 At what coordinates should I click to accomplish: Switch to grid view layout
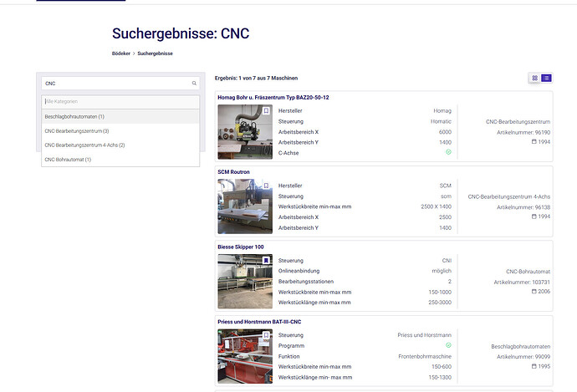pyautogui.click(x=534, y=78)
